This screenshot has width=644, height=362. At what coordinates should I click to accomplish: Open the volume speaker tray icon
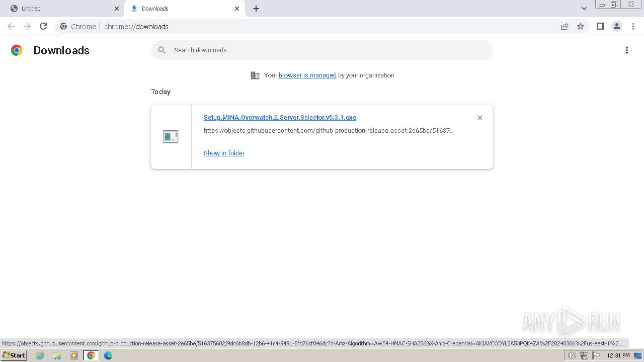point(572,355)
